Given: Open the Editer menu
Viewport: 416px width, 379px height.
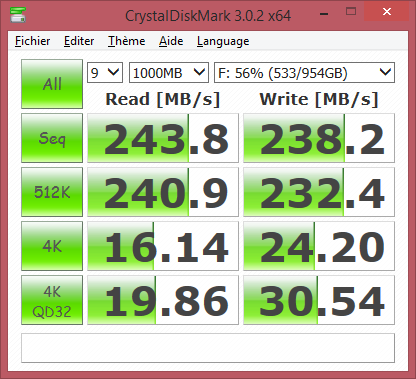Looking at the screenshot, I should (79, 41).
